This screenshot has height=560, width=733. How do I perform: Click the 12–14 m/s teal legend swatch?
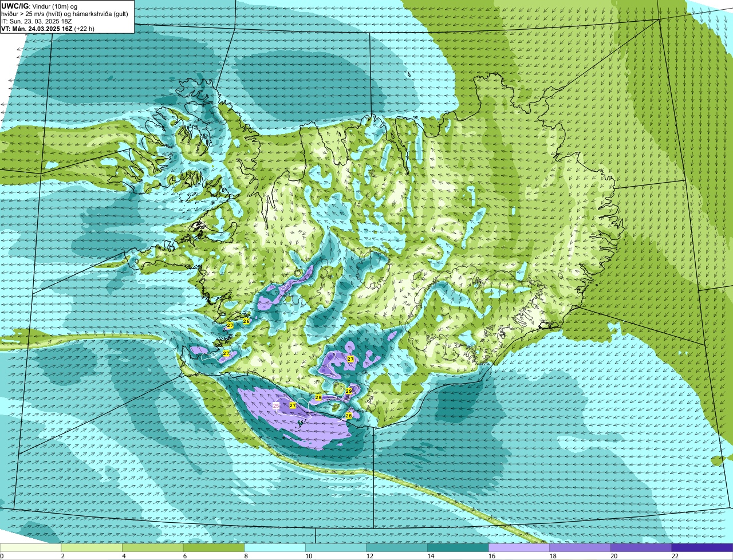click(x=397, y=548)
